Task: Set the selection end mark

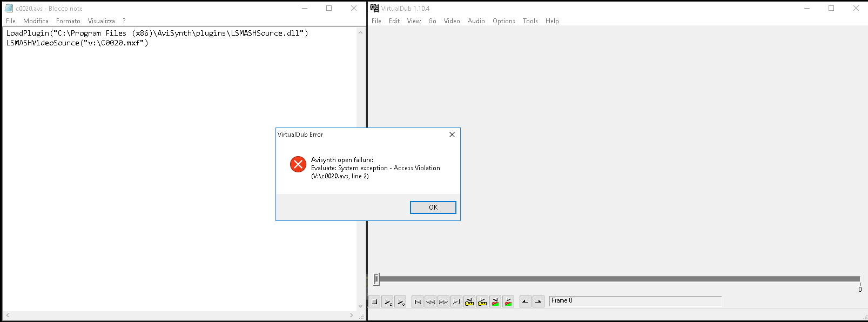Action: click(539, 302)
